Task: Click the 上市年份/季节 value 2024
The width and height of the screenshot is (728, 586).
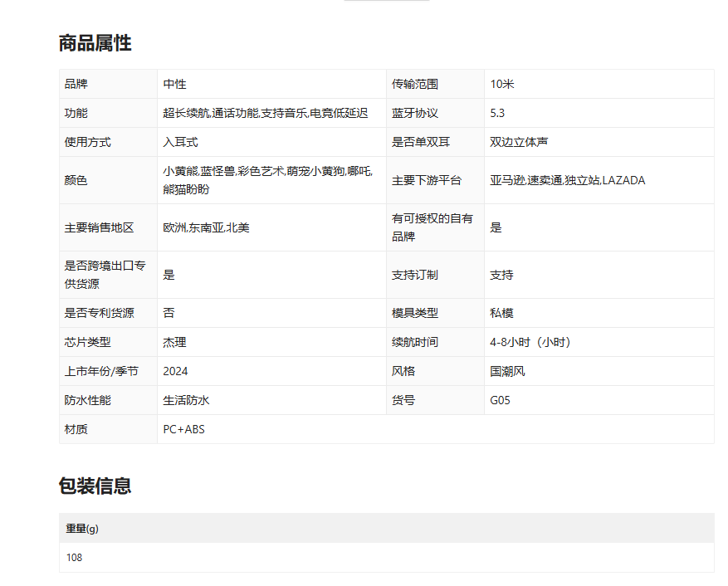Action: 175,371
